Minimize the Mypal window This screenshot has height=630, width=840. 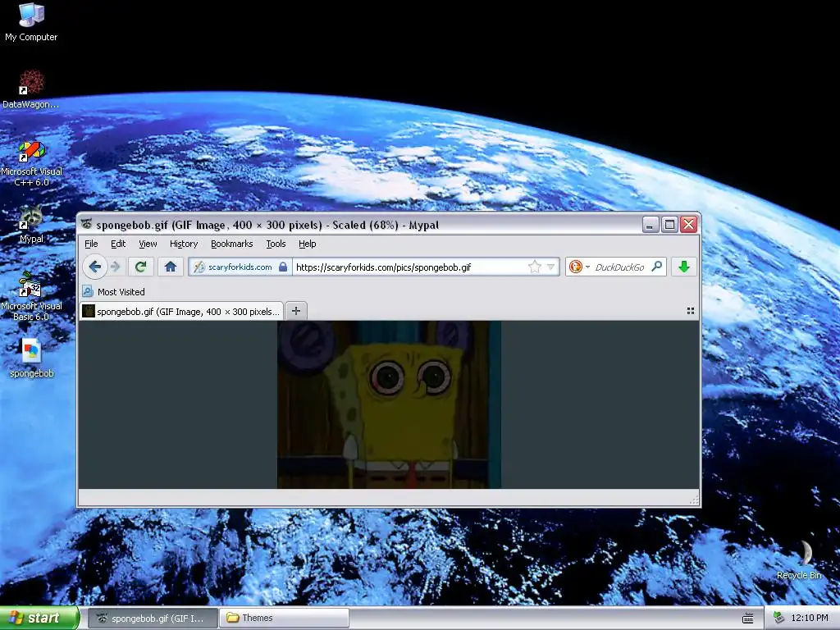pos(651,225)
